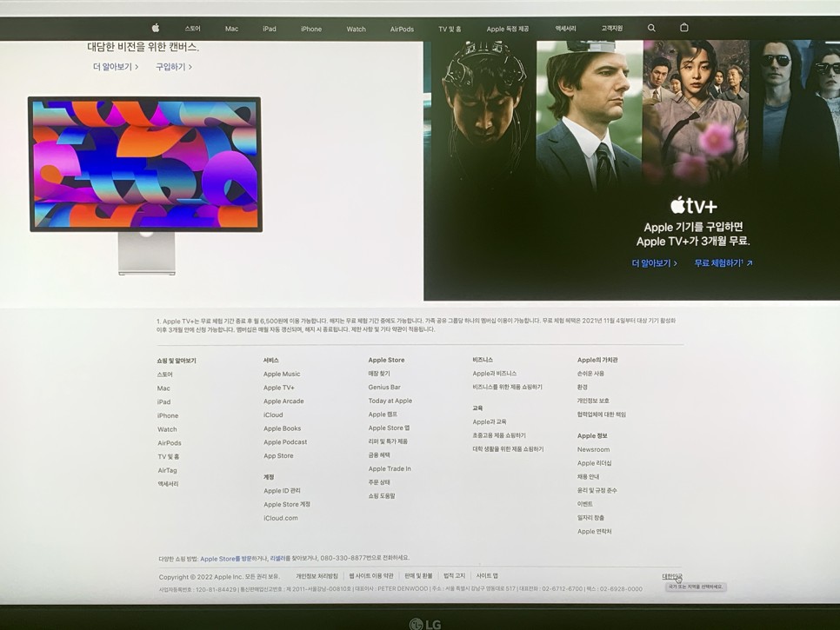Click the Studio Display product image
The image size is (840, 630).
click(x=145, y=185)
